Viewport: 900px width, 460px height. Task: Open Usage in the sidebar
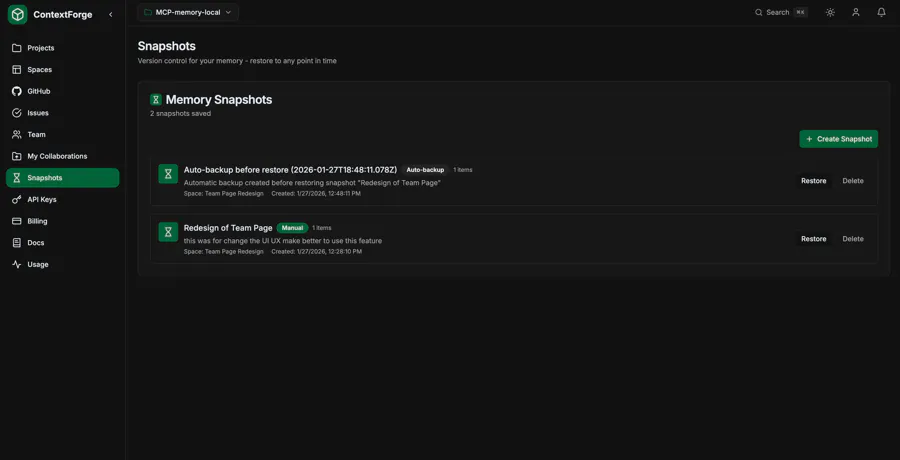point(63,264)
